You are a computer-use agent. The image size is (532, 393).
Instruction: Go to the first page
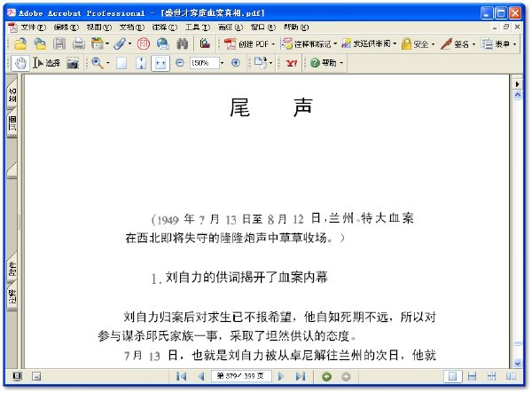[181, 376]
